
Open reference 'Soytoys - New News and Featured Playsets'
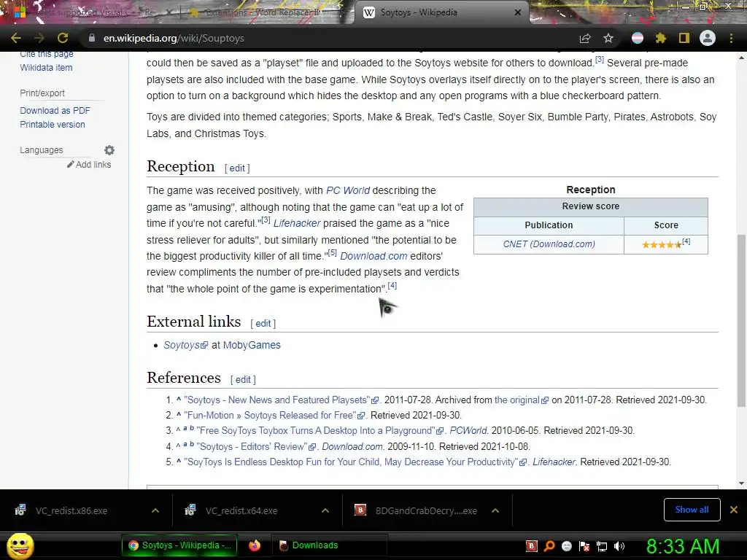pyautogui.click(x=282, y=400)
